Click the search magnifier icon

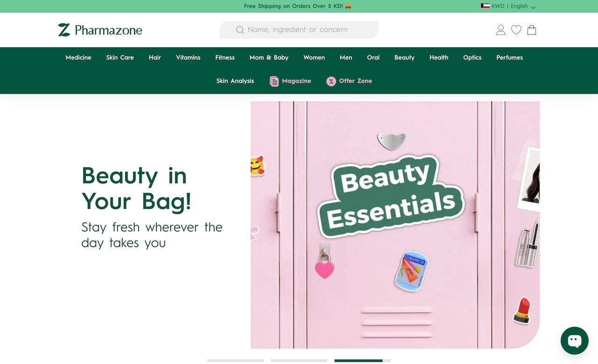(x=240, y=30)
